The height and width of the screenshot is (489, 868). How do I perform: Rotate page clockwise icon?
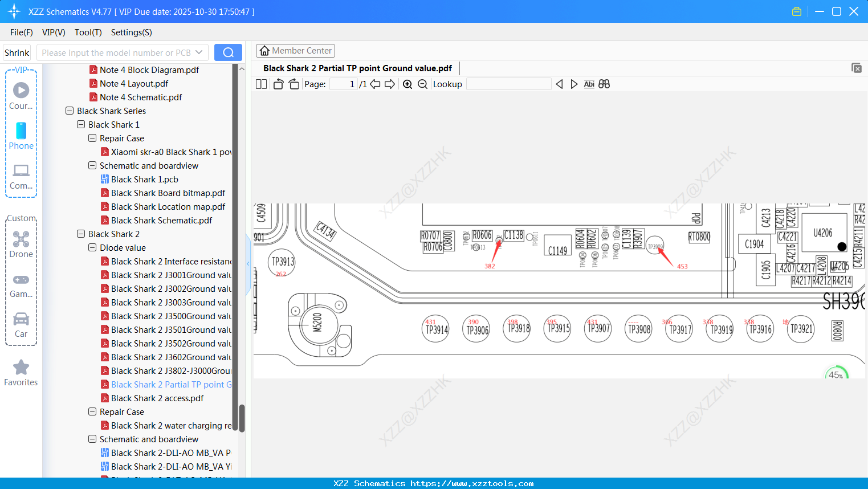point(294,84)
